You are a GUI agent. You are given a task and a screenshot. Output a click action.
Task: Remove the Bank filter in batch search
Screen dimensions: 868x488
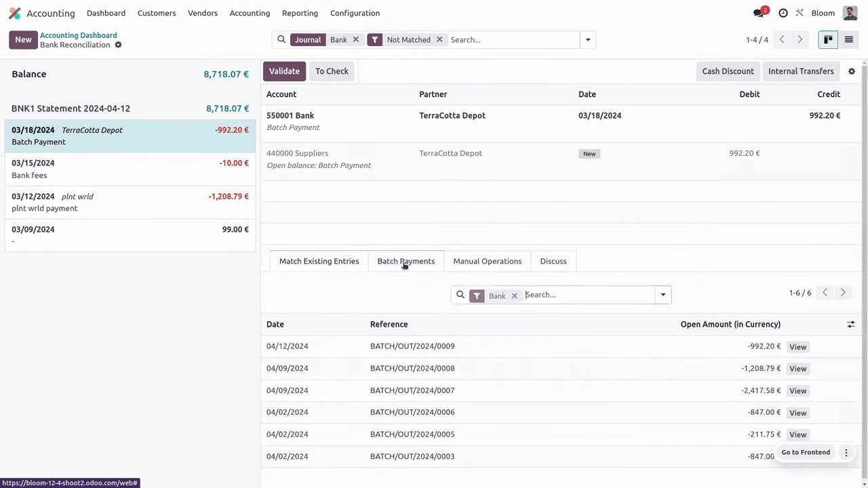(x=514, y=296)
